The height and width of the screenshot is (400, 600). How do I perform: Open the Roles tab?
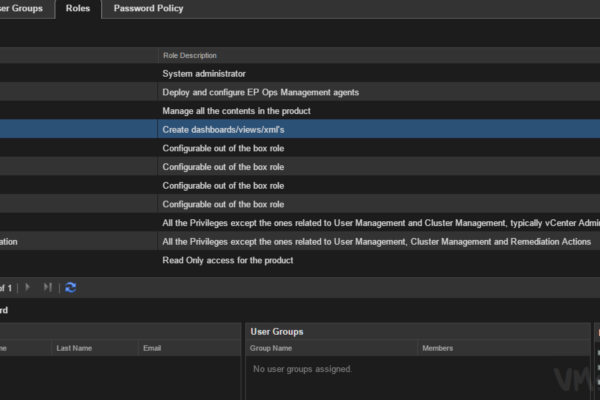coord(77,8)
